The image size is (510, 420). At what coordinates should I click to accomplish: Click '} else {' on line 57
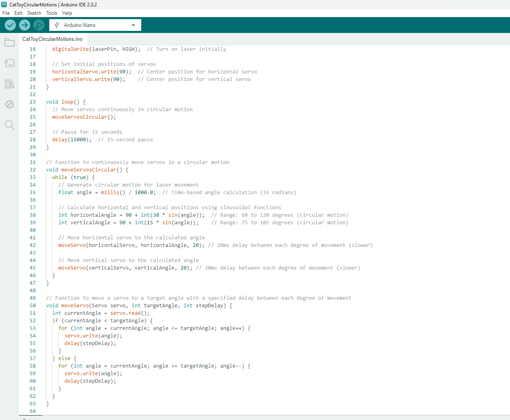(x=64, y=358)
